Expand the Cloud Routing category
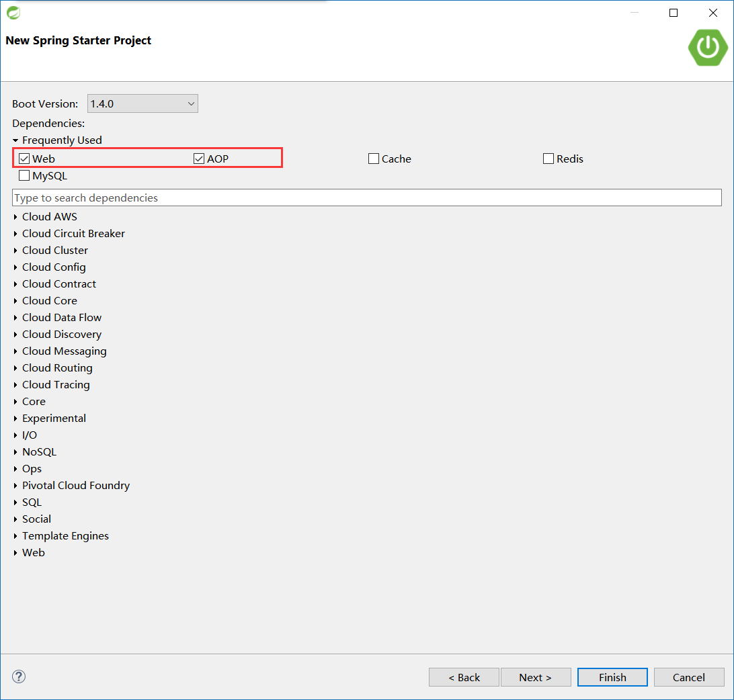The height and width of the screenshot is (700, 734). click(x=15, y=368)
